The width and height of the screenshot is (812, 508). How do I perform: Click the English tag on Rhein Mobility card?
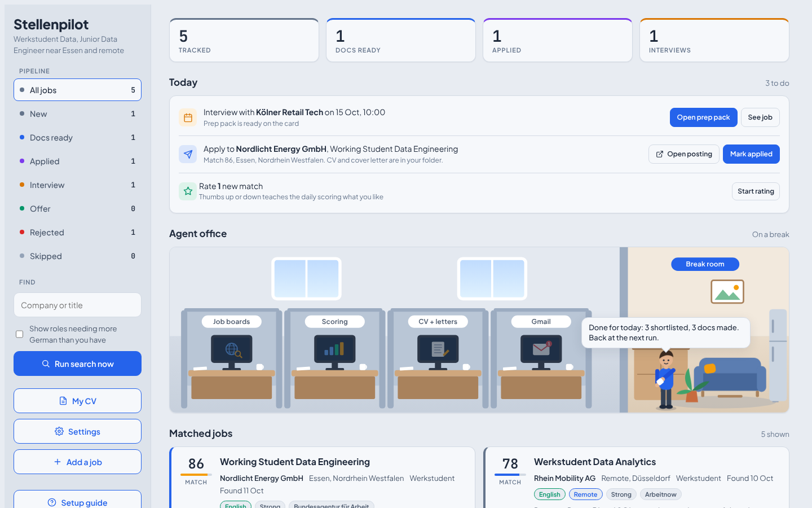[549, 494]
